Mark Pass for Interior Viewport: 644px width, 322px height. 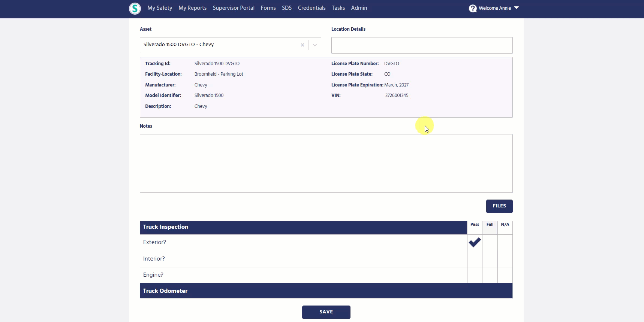pyautogui.click(x=475, y=259)
